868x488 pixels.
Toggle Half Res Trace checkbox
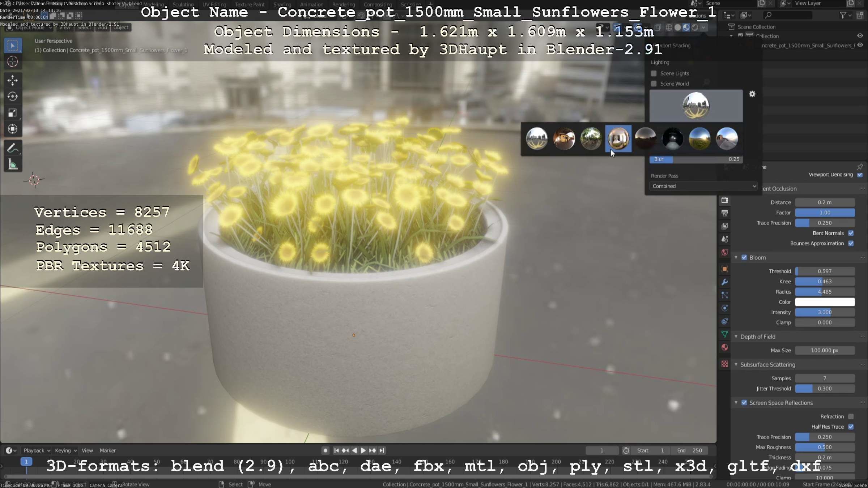click(851, 427)
